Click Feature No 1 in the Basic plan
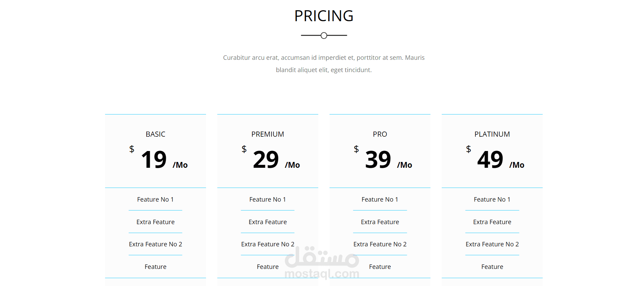 pyautogui.click(x=156, y=200)
